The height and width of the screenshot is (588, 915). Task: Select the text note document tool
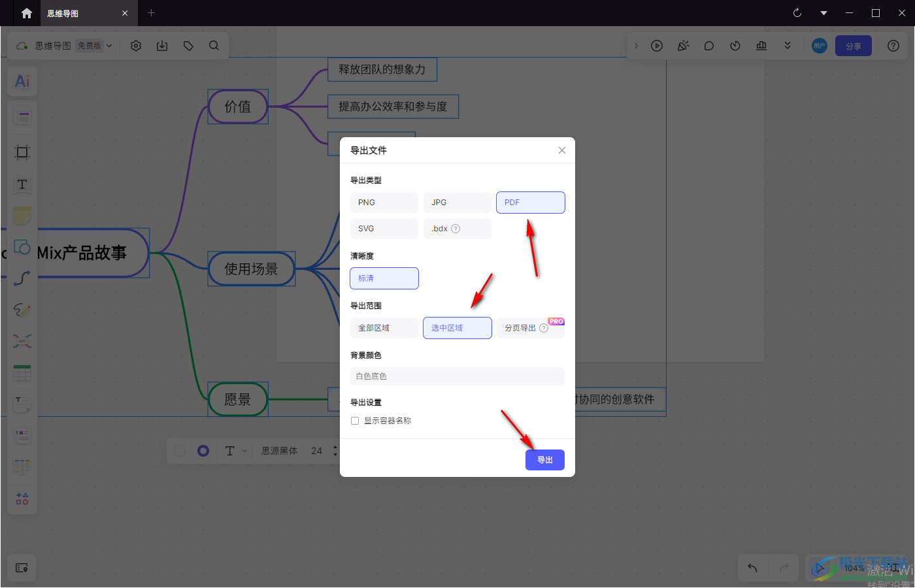pos(22,404)
